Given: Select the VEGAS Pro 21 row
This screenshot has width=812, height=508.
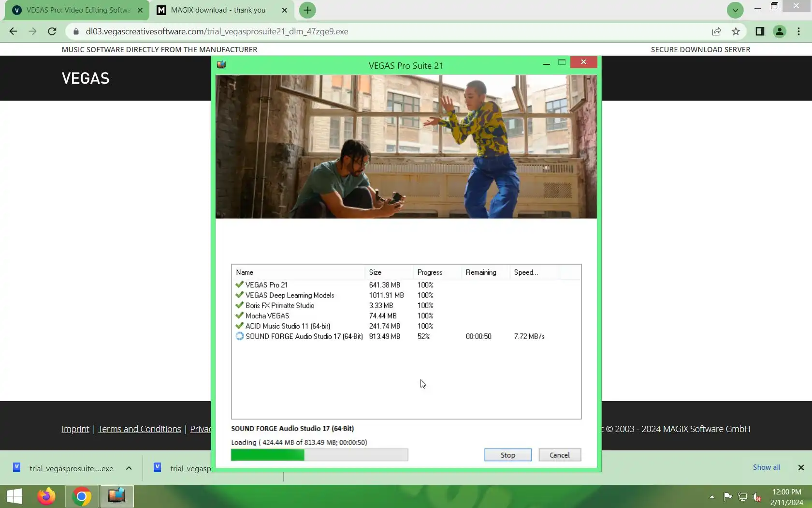Looking at the screenshot, I should (406, 285).
